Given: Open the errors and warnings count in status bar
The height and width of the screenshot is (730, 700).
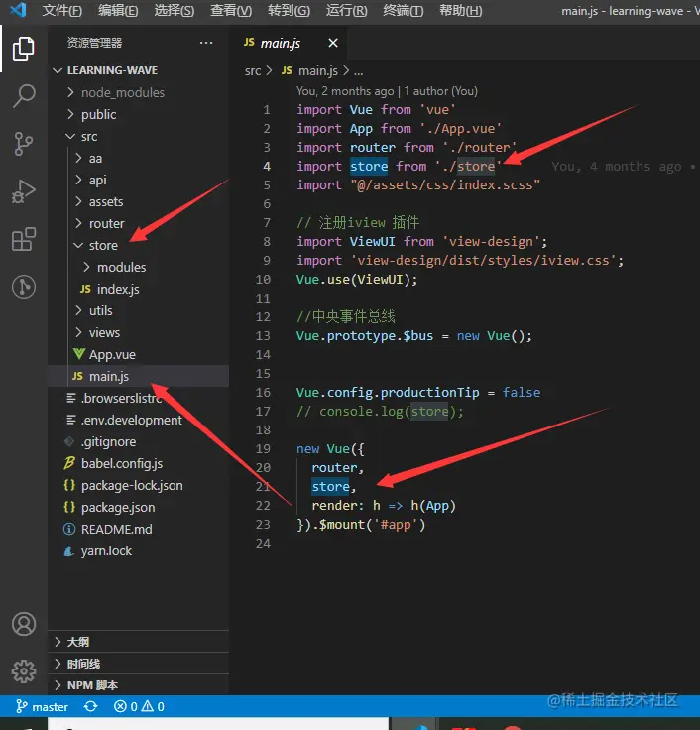Looking at the screenshot, I should click(139, 707).
